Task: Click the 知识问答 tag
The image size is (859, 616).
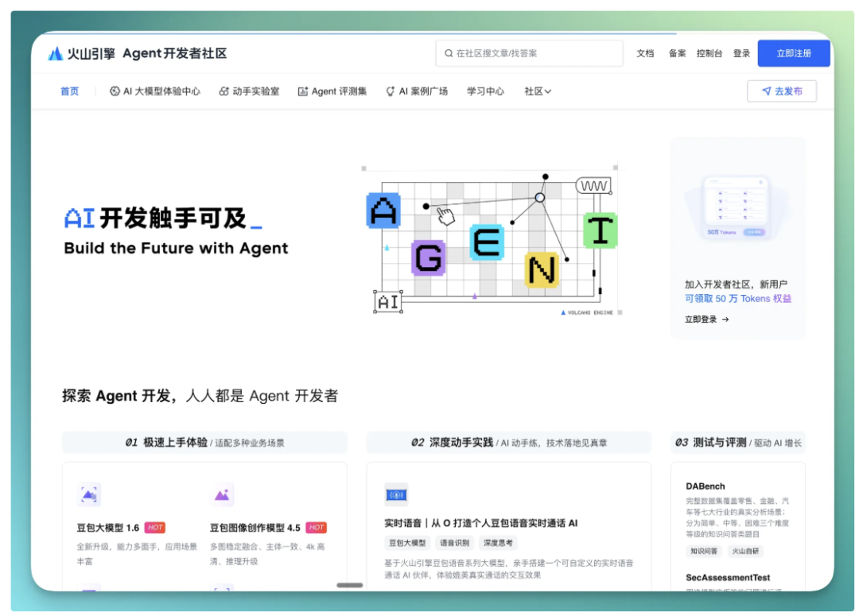Action: click(x=704, y=552)
